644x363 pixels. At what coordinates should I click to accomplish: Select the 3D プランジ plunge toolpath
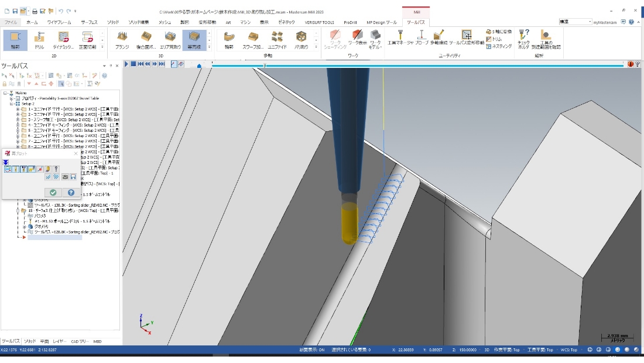pyautogui.click(x=122, y=40)
